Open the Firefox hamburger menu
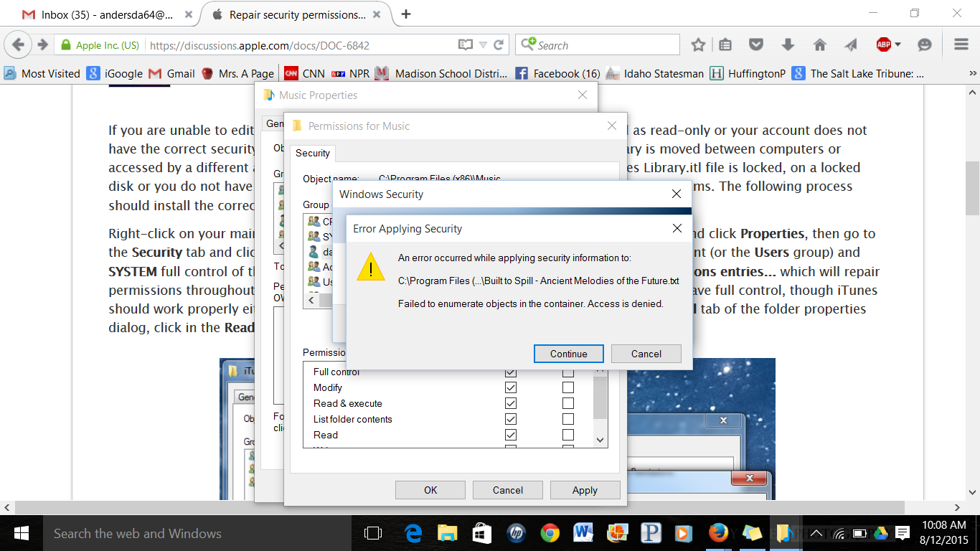980x551 pixels. pyautogui.click(x=961, y=44)
